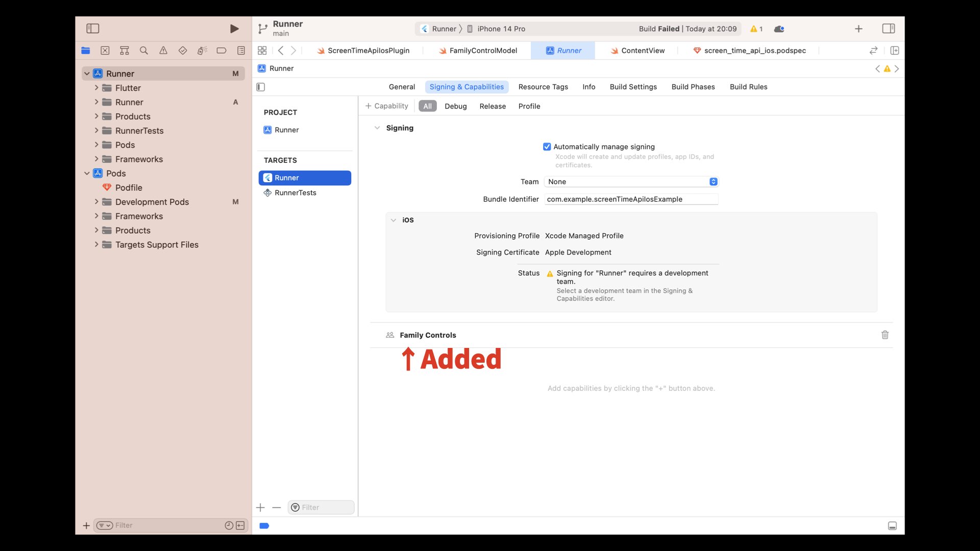Click the Bundle Identifier text field

coord(631,199)
